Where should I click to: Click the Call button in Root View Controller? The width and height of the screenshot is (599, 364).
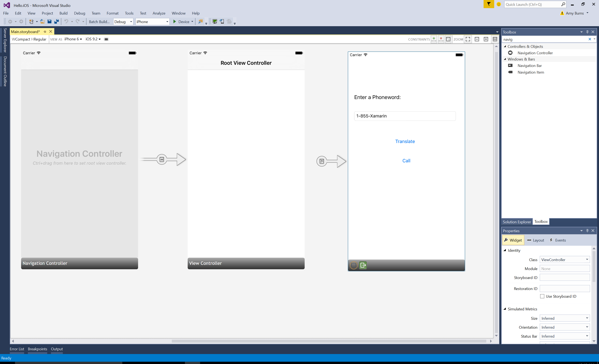[406, 160]
